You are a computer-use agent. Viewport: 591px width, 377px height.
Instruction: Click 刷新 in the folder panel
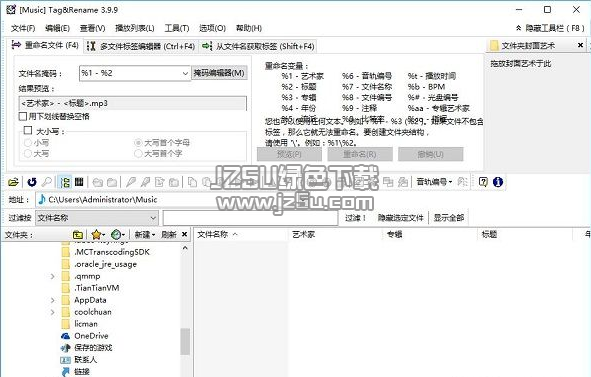pos(168,234)
